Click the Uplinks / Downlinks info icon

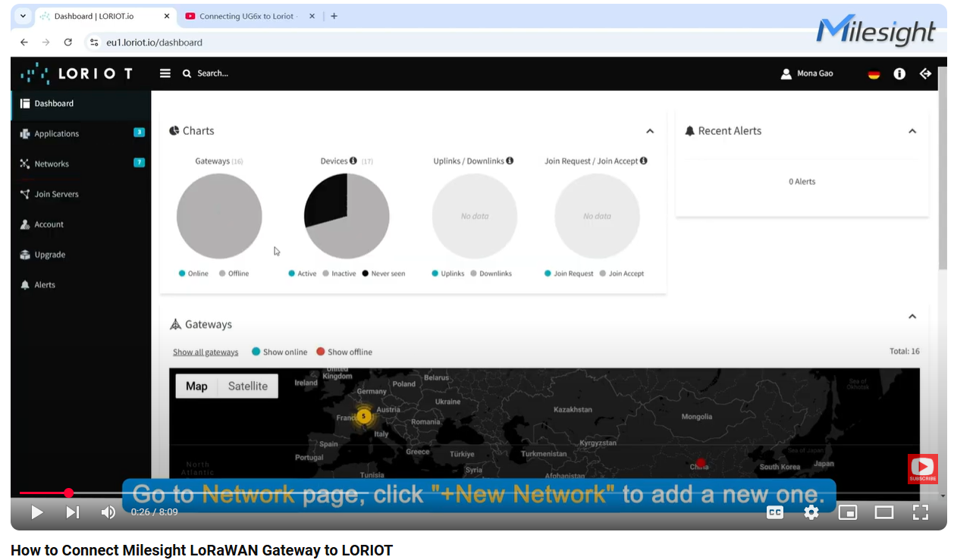tap(510, 161)
